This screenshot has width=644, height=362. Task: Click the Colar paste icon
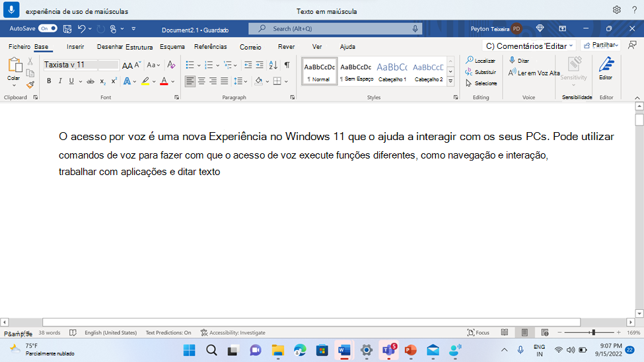(x=14, y=65)
